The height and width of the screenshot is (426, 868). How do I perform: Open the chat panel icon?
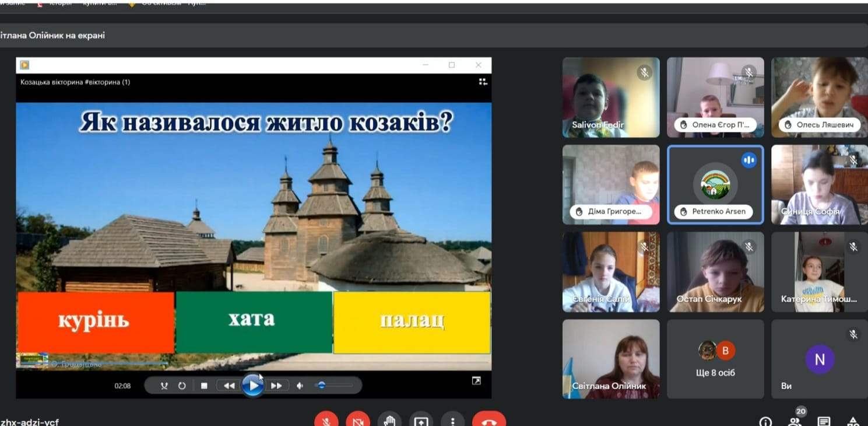824,421
